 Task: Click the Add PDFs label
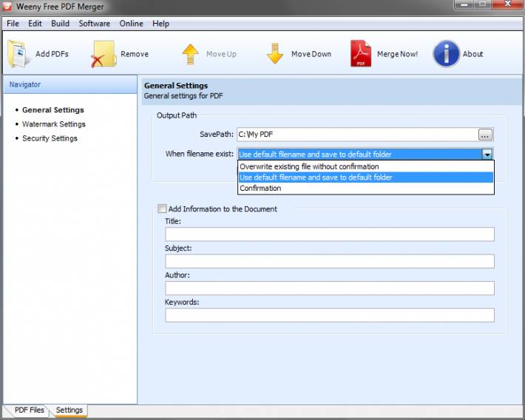coord(52,54)
